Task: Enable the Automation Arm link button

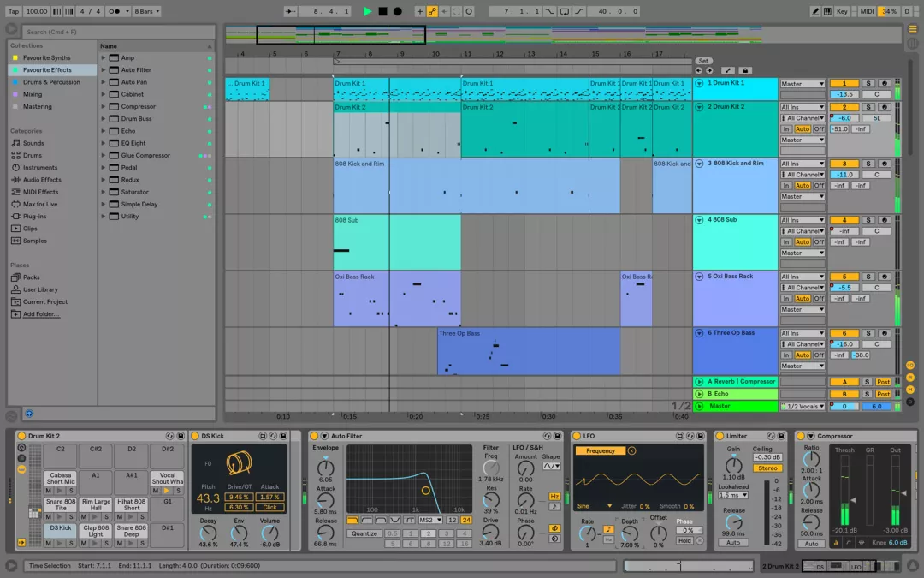Action: (x=433, y=11)
